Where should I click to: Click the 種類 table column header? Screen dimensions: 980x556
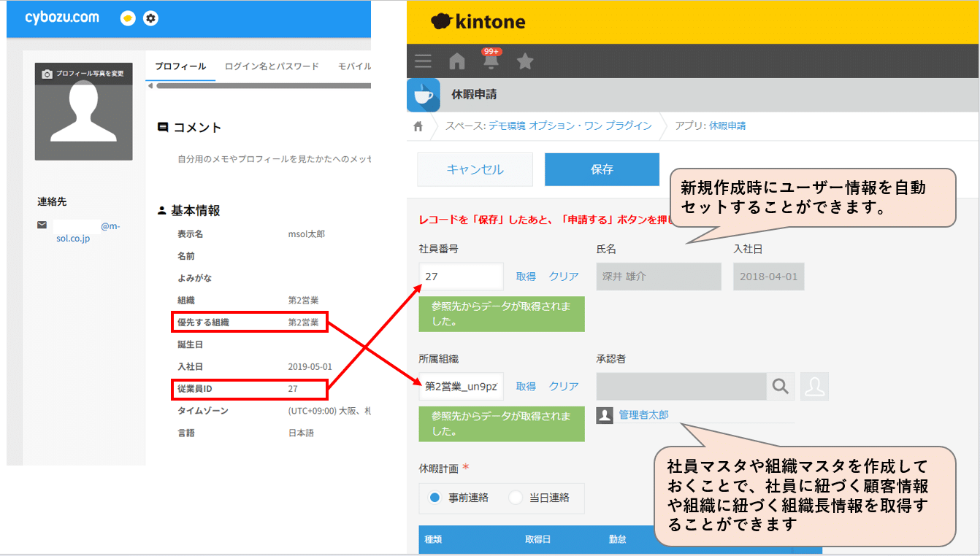[x=433, y=540]
